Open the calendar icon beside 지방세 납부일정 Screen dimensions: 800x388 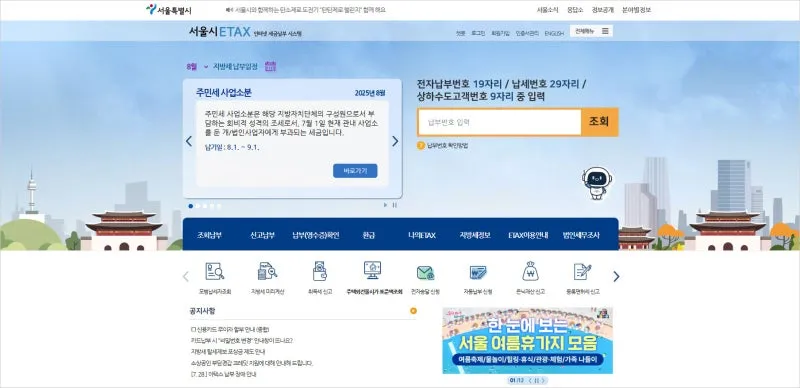pyautogui.click(x=271, y=66)
